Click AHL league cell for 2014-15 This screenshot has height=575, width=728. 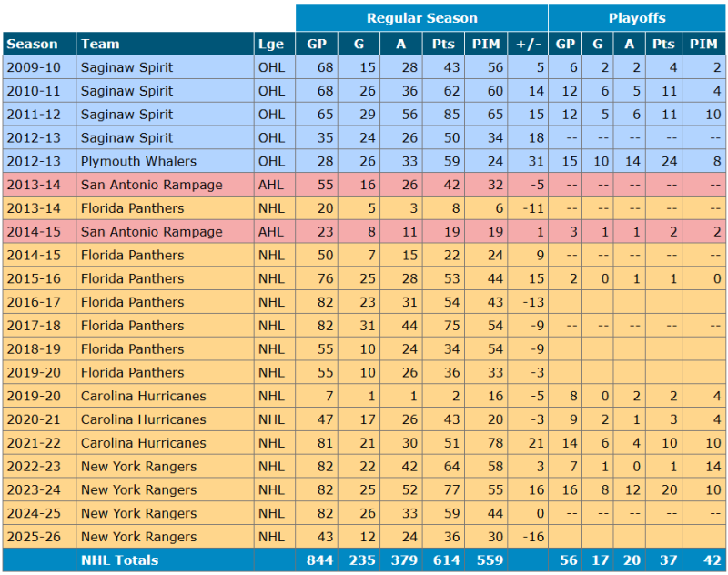pyautogui.click(x=271, y=232)
